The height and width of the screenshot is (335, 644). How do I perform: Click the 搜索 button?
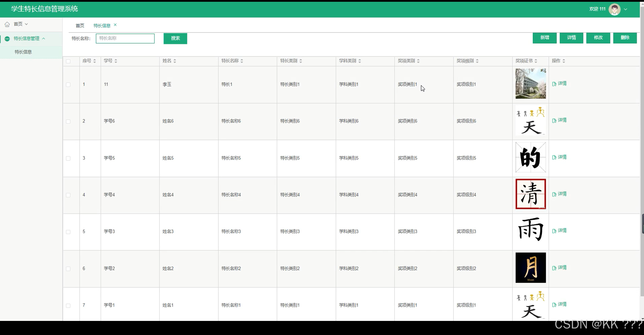click(x=175, y=38)
